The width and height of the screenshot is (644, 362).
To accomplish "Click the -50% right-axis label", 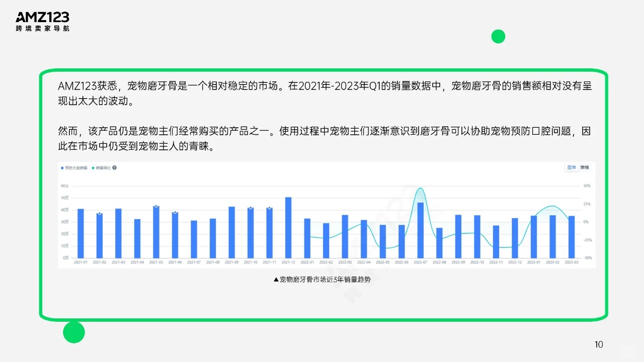I will pyautogui.click(x=588, y=258).
